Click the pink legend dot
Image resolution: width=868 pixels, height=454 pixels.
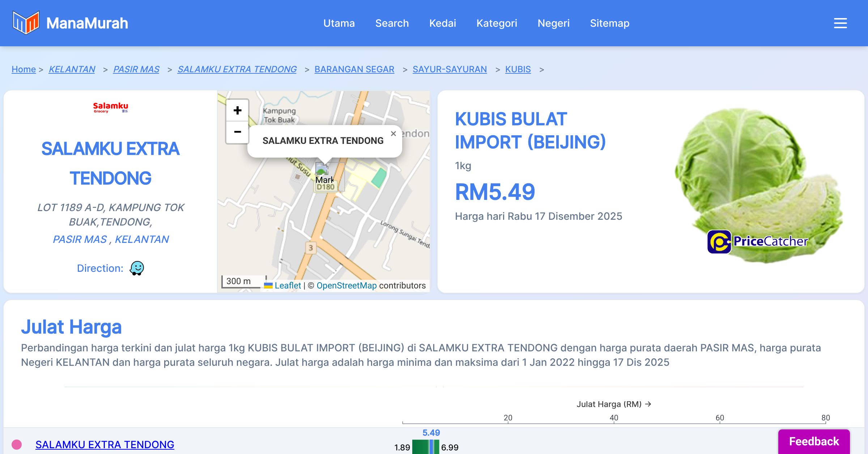tap(17, 444)
